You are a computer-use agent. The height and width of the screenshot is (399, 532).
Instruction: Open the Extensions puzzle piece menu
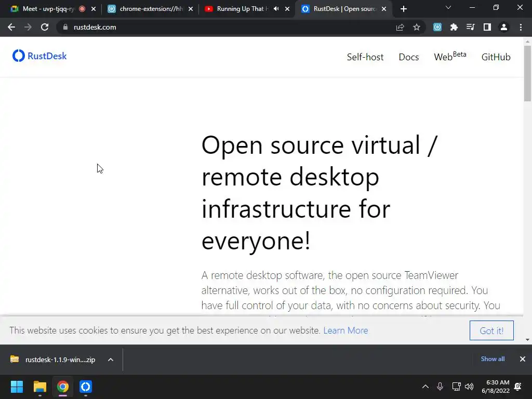coord(454,27)
